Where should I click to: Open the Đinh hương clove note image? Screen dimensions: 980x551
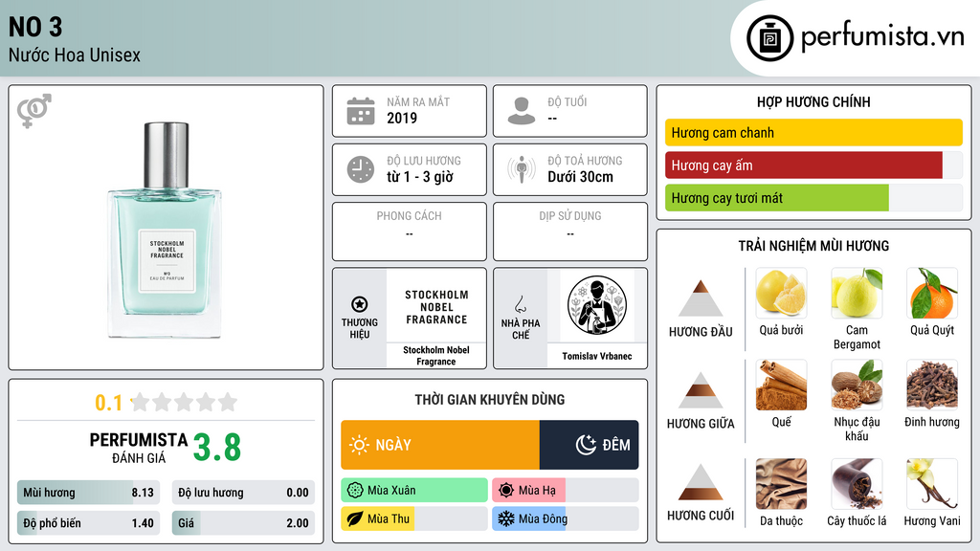pos(932,385)
